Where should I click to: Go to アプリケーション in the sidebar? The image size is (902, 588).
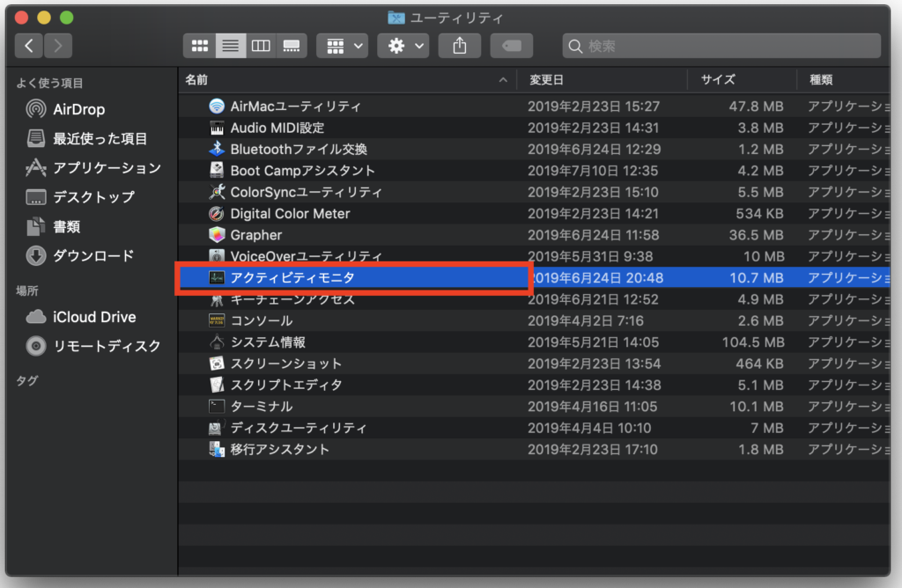click(x=93, y=168)
